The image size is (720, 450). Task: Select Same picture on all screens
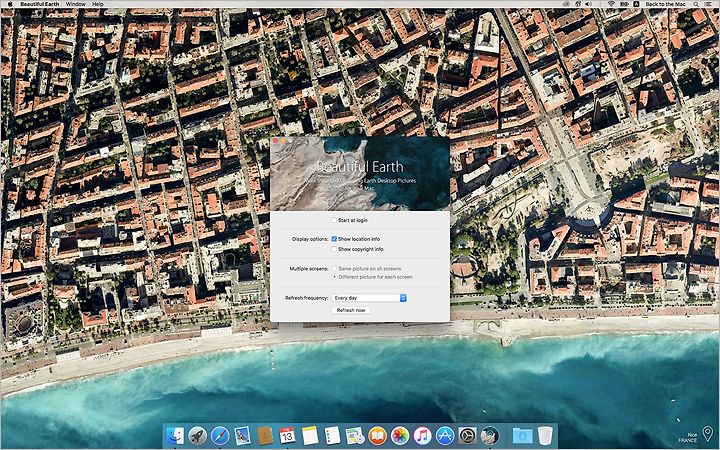(x=334, y=269)
